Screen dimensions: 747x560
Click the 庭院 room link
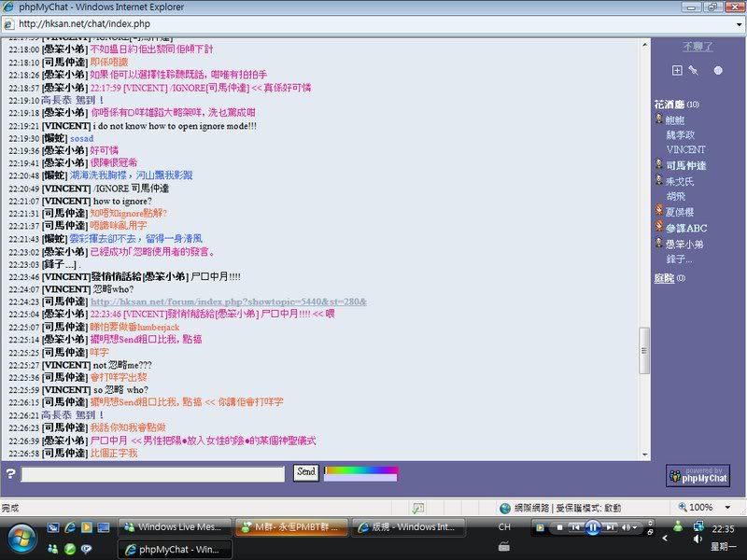tap(664, 277)
